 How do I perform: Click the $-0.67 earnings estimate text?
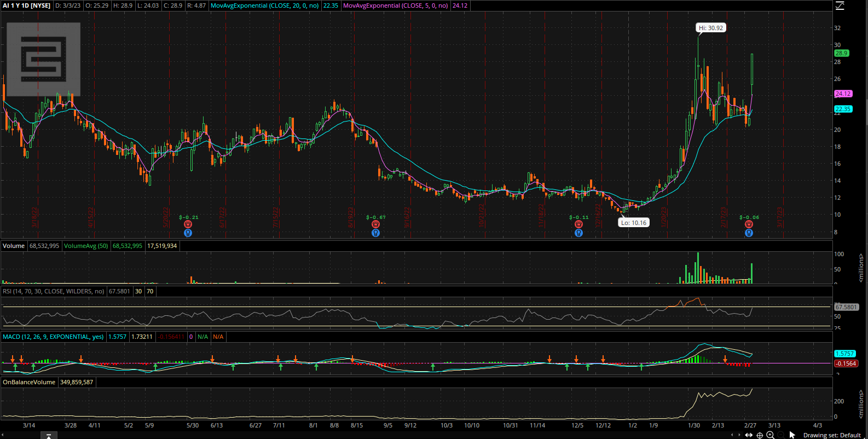[376, 217]
